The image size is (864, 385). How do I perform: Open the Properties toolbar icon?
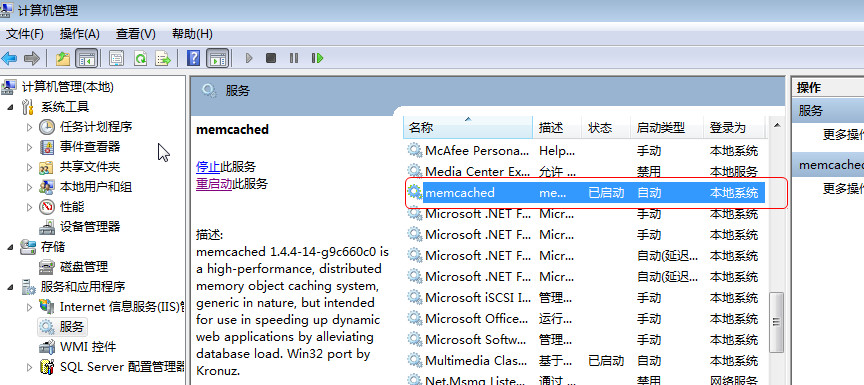point(116,58)
